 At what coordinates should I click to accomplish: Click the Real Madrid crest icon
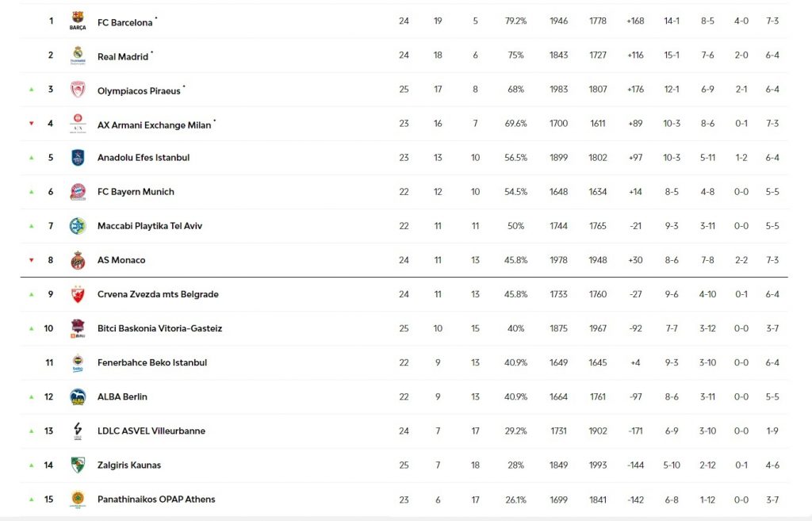78,55
